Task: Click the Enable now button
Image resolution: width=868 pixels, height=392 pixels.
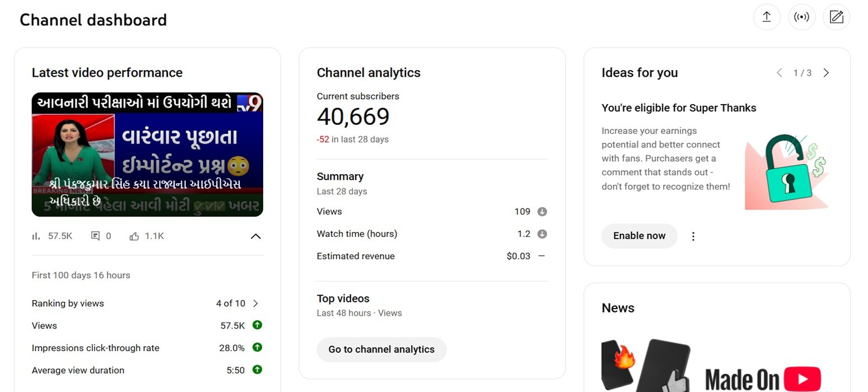Action: tap(640, 236)
